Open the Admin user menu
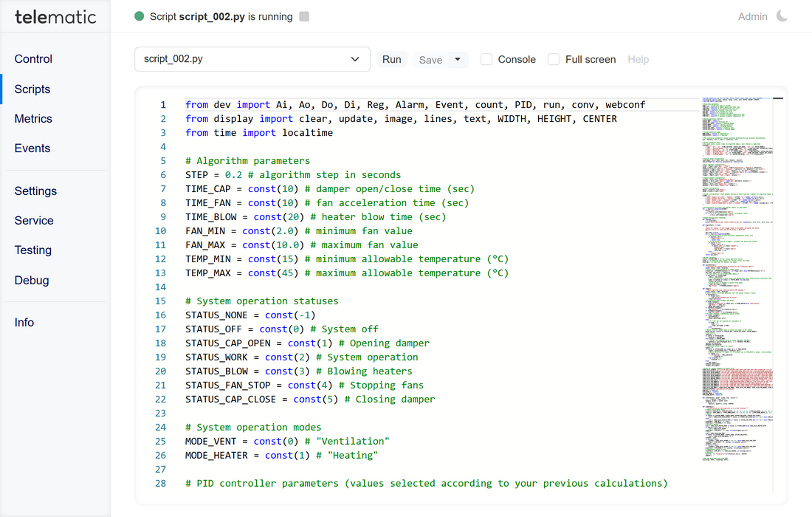This screenshot has height=517, width=812. point(752,16)
